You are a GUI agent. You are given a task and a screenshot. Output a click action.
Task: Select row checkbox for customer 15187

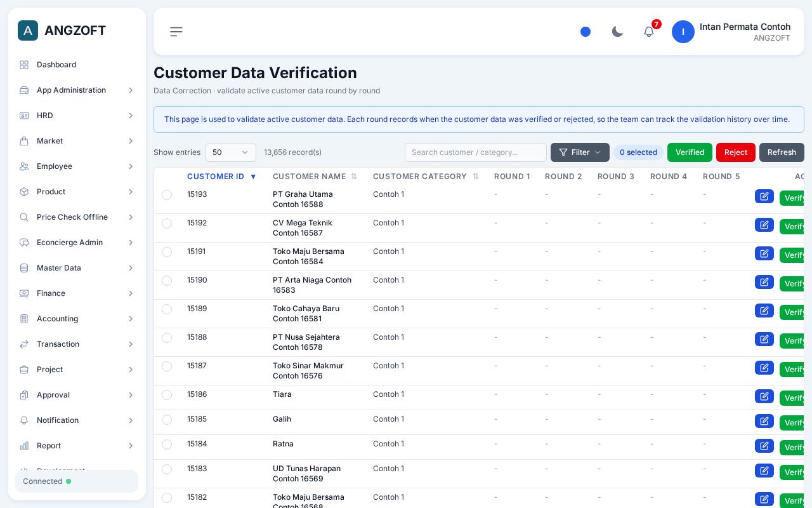coord(167,366)
